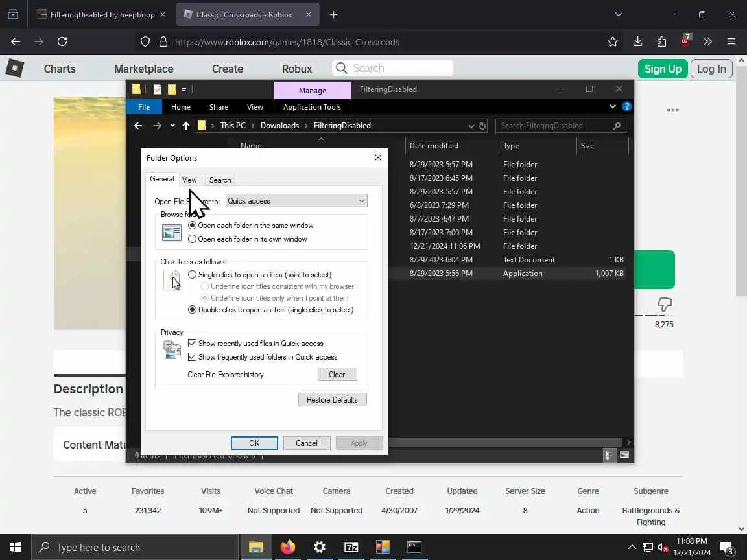Viewport: 747px width, 560px height.
Task: Open the terminal icon in taskbar
Action: pyautogui.click(x=414, y=547)
